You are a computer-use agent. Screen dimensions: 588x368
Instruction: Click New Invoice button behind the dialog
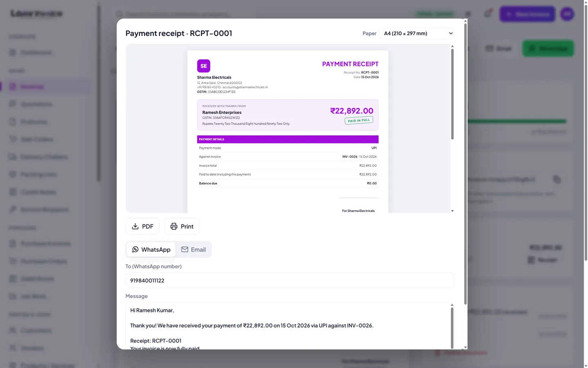(x=527, y=14)
